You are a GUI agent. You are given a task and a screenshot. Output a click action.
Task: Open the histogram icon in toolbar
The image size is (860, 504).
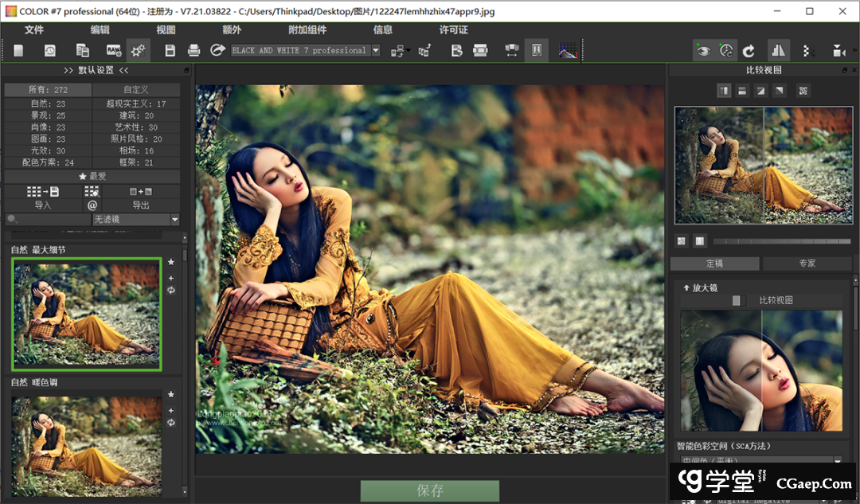(567, 51)
